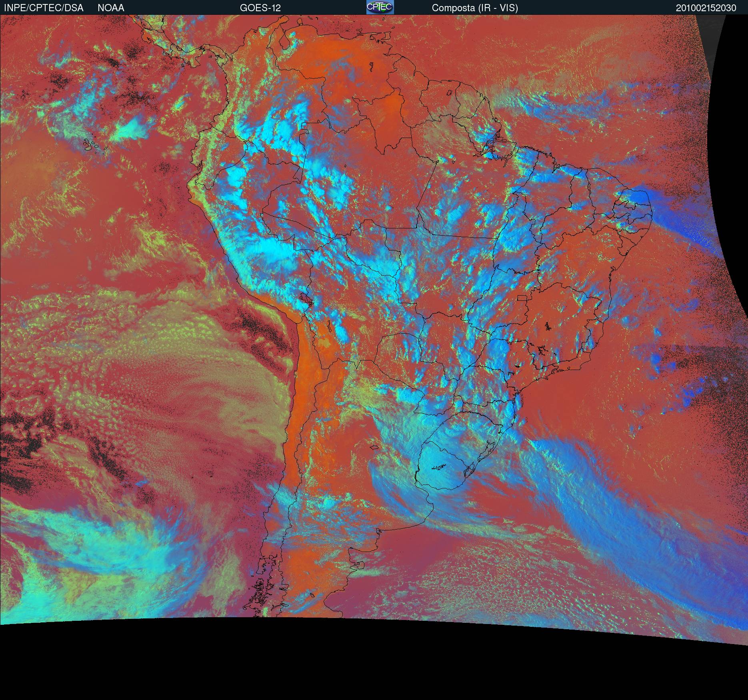The width and height of the screenshot is (748, 700).
Task: Click the CPTEC logo in header
Action: [380, 7]
